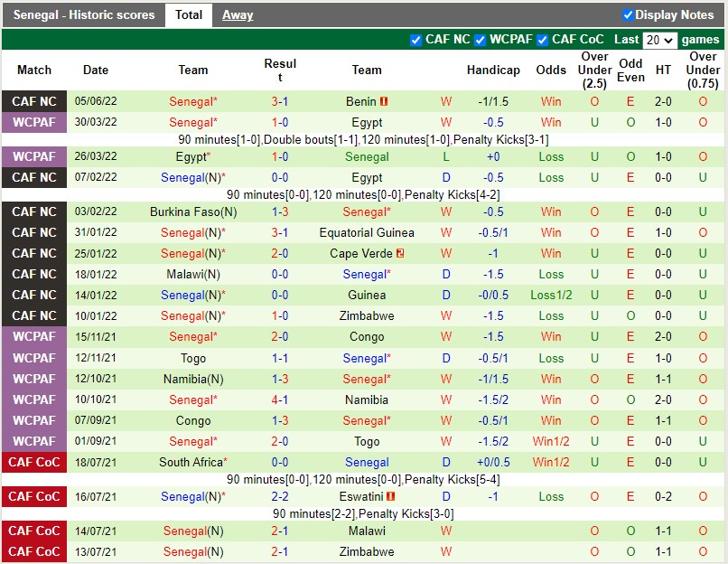Viewport: 728px width, 564px height.
Task: Click the WCPAF label in 30/03/22 row
Action: (34, 122)
